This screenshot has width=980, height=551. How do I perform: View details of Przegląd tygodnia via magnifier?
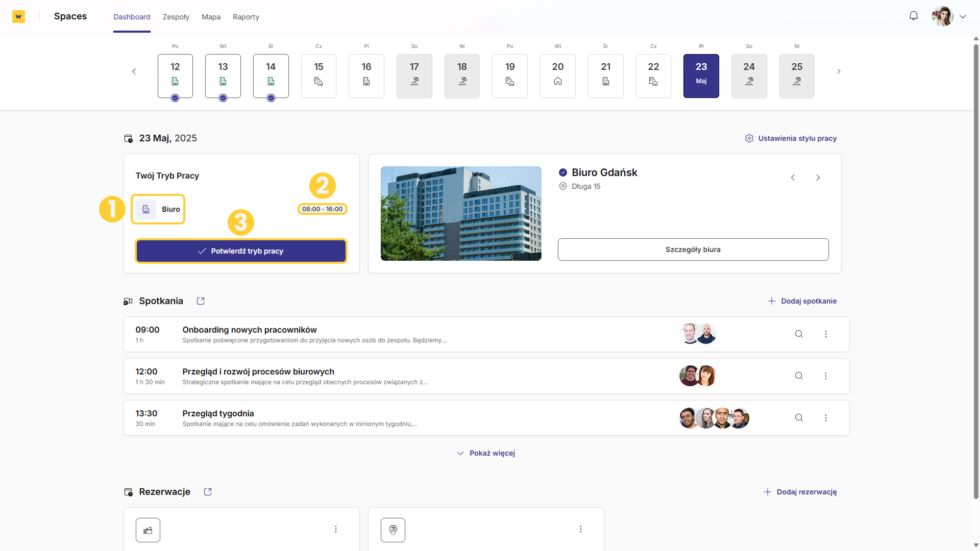(x=799, y=418)
